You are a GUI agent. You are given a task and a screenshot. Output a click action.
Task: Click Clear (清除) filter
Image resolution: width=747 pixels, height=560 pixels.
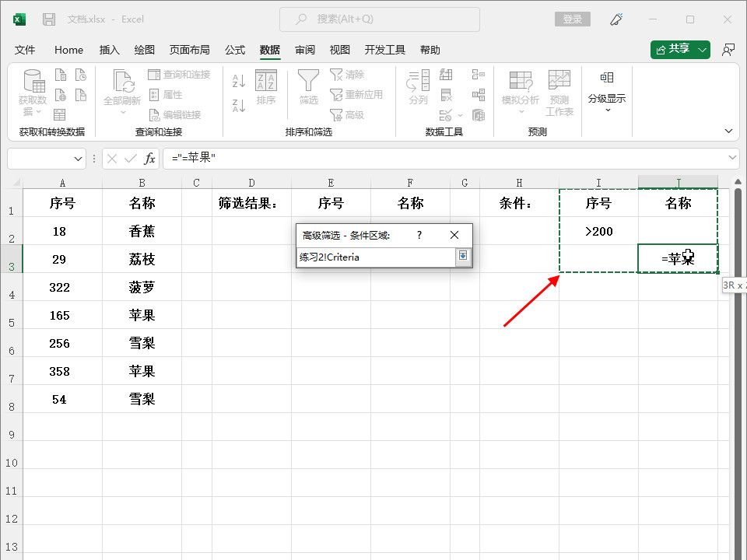pos(347,75)
